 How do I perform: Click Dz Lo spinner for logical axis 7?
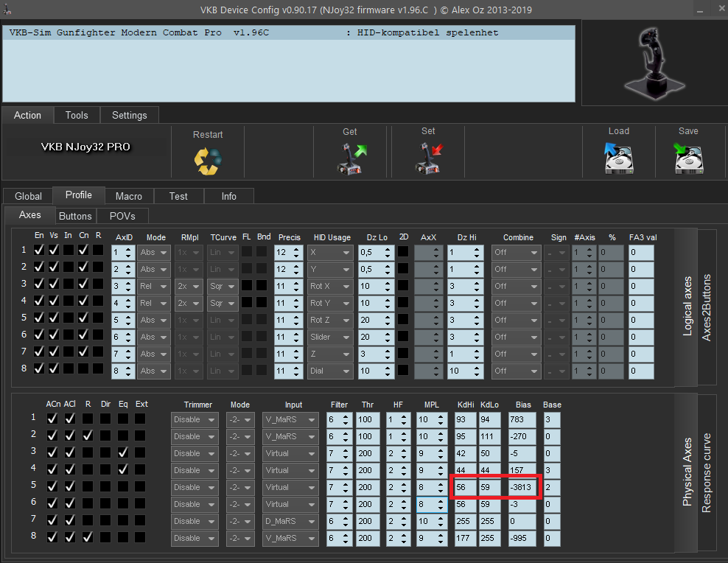tap(376, 354)
